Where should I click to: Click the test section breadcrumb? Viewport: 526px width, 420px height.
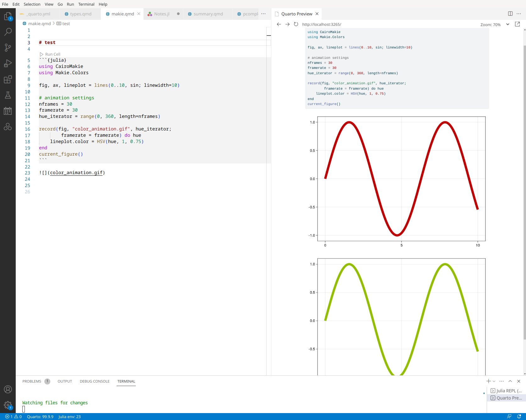click(63, 24)
